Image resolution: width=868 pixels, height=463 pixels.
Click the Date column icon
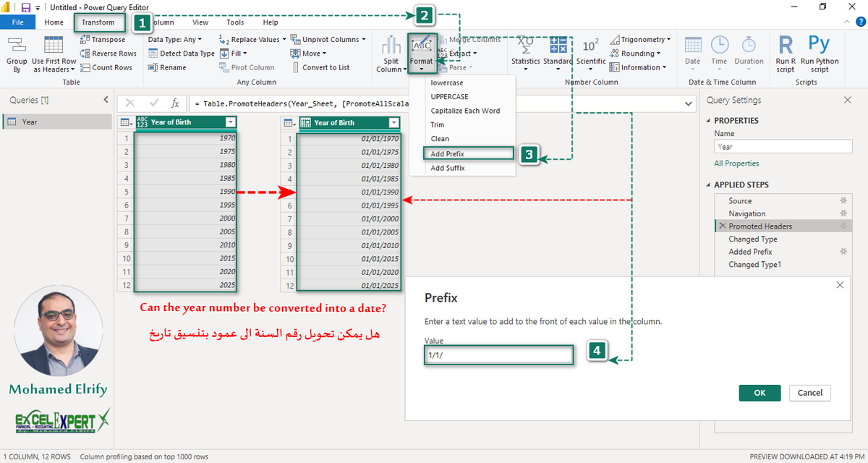[693, 45]
